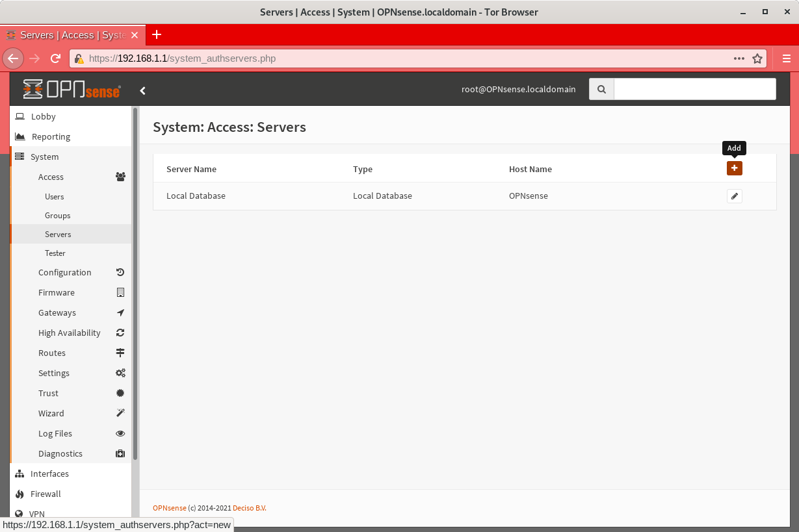
Task: Click the search magnifier in the header
Action: (601, 89)
